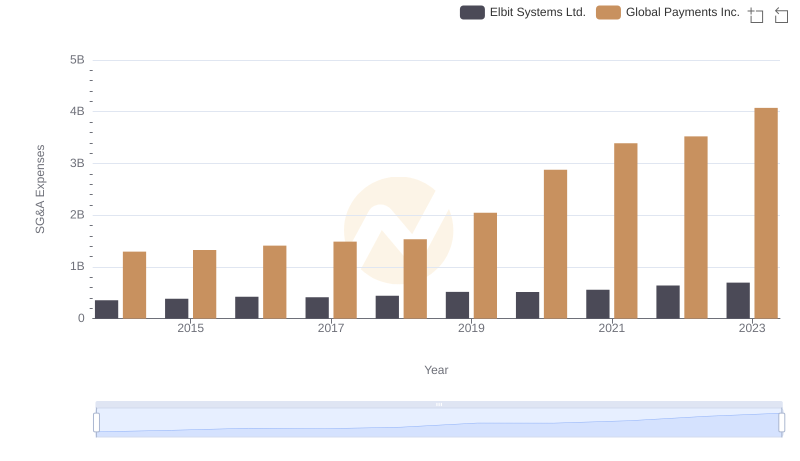Screen dimensions: 800x461
Task: Select the Elbit Systems 2018 bar
Action: click(387, 307)
